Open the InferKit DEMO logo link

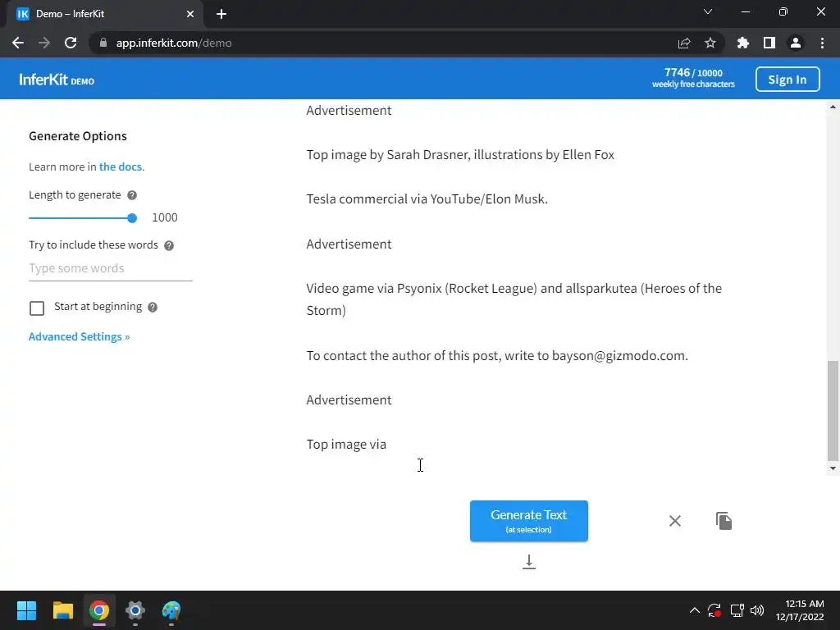pos(57,80)
